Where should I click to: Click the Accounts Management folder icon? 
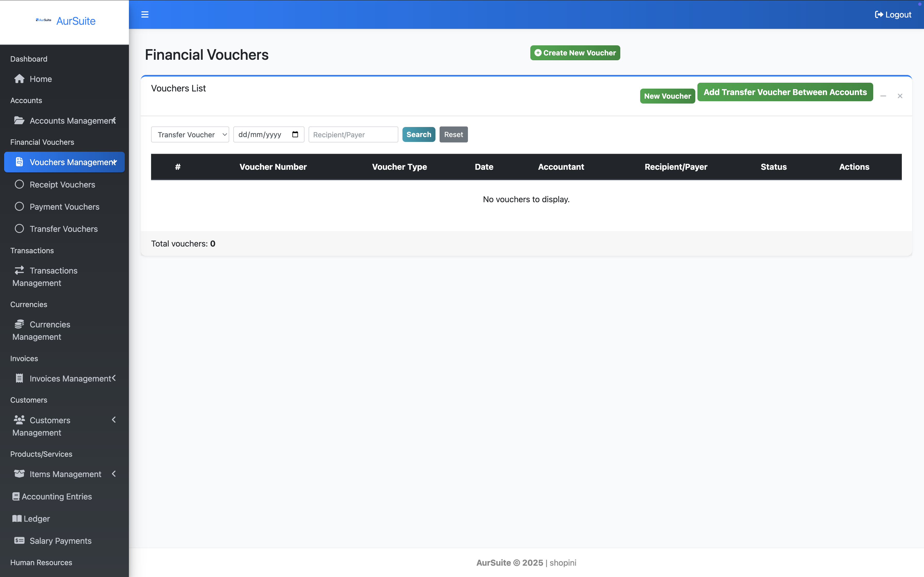point(19,121)
